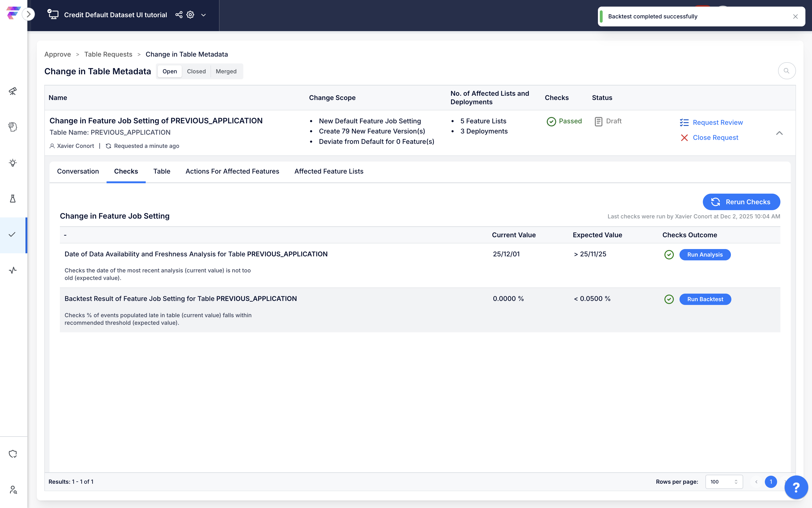812x508 pixels.
Task: Click the Request Review link
Action: tap(717, 122)
